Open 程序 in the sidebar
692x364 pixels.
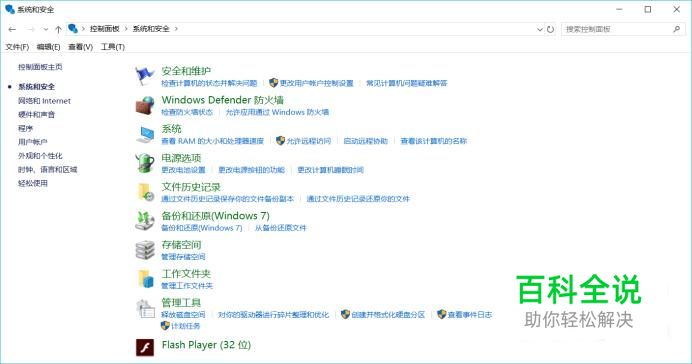(25, 128)
